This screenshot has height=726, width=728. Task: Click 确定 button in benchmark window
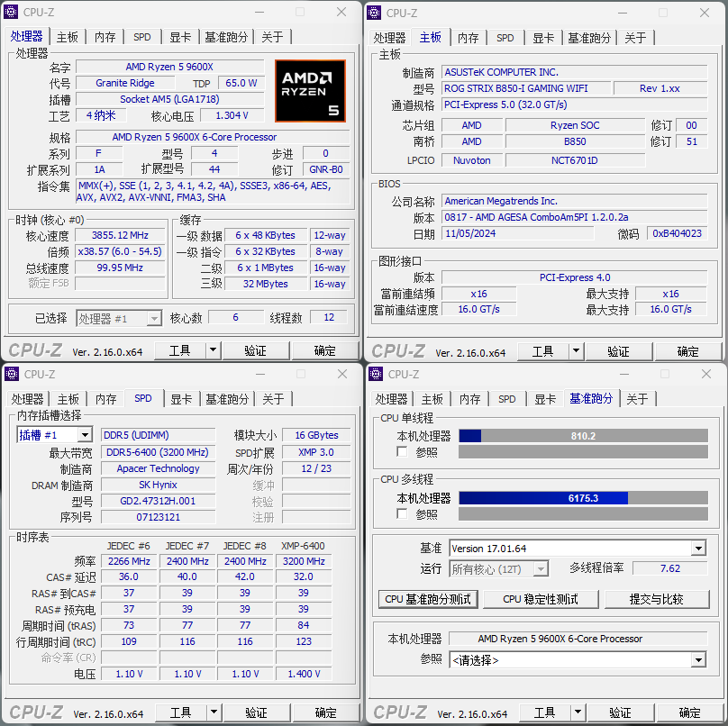pyautogui.click(x=690, y=712)
